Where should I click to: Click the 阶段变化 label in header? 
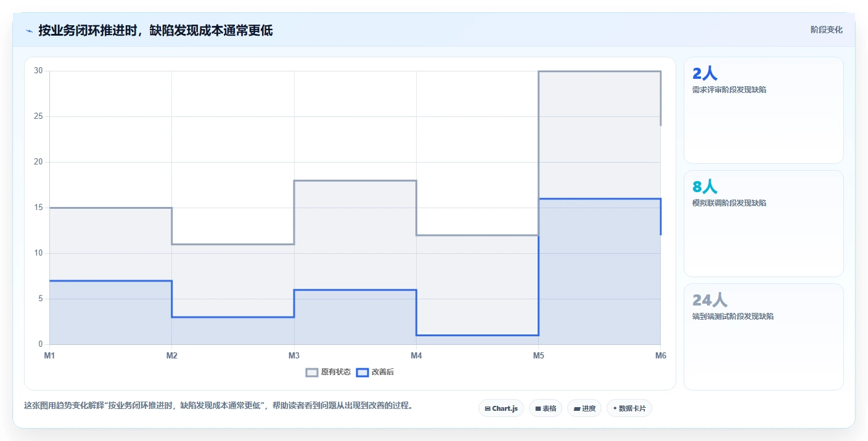[827, 30]
